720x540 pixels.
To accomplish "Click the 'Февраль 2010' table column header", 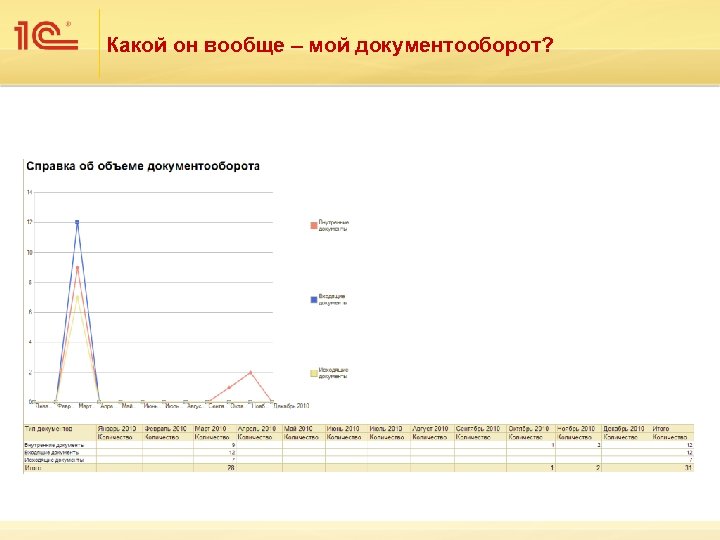I will pos(165,428).
